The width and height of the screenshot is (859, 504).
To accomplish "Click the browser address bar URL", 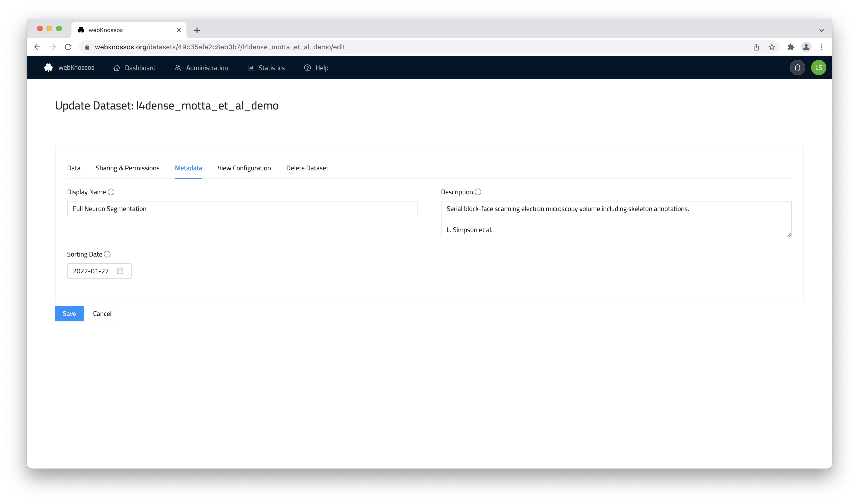I will tap(220, 47).
